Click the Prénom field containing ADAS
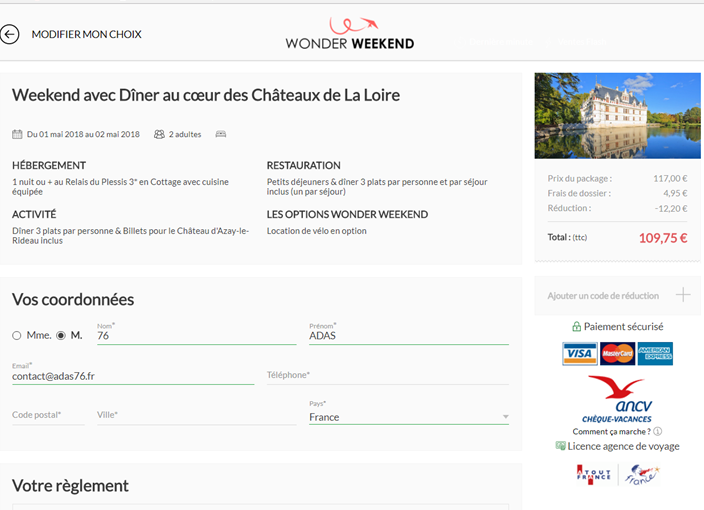704x510 pixels. [409, 335]
